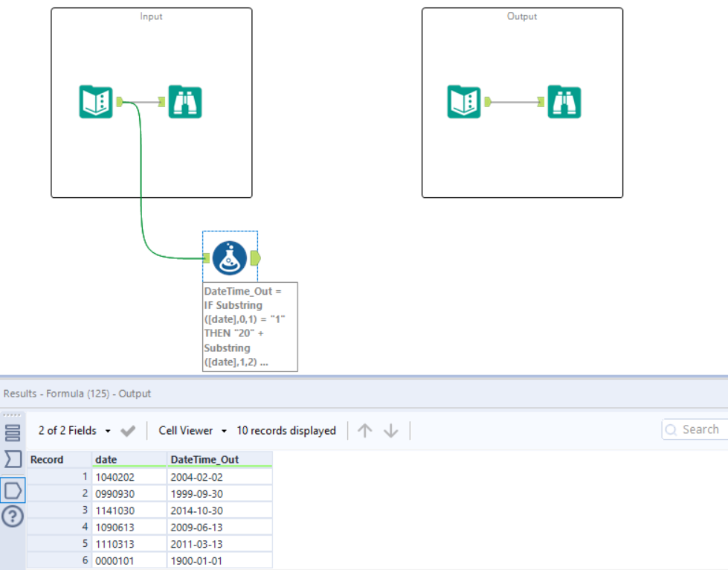Go to previous record with up arrow
728x570 pixels.
[365, 431]
